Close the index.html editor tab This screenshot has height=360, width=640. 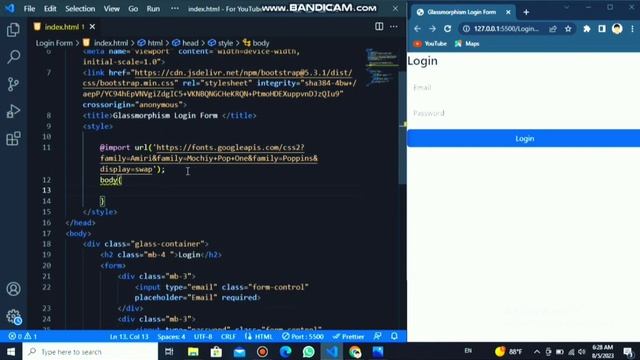(x=92, y=27)
